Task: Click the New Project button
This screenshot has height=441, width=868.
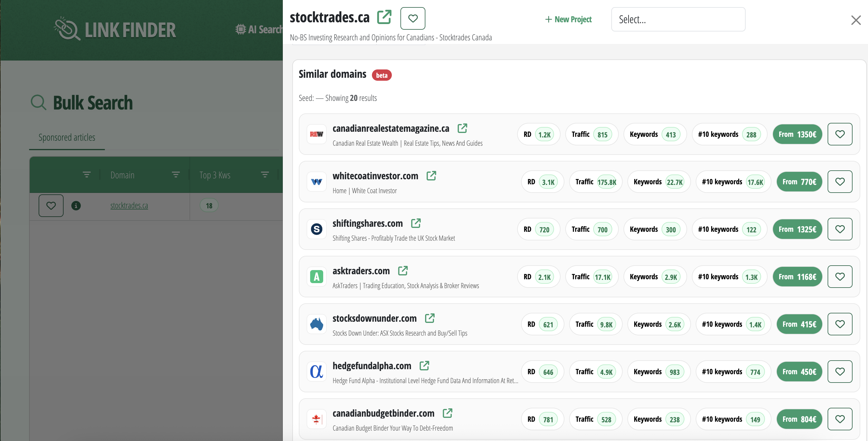Action: (x=569, y=20)
